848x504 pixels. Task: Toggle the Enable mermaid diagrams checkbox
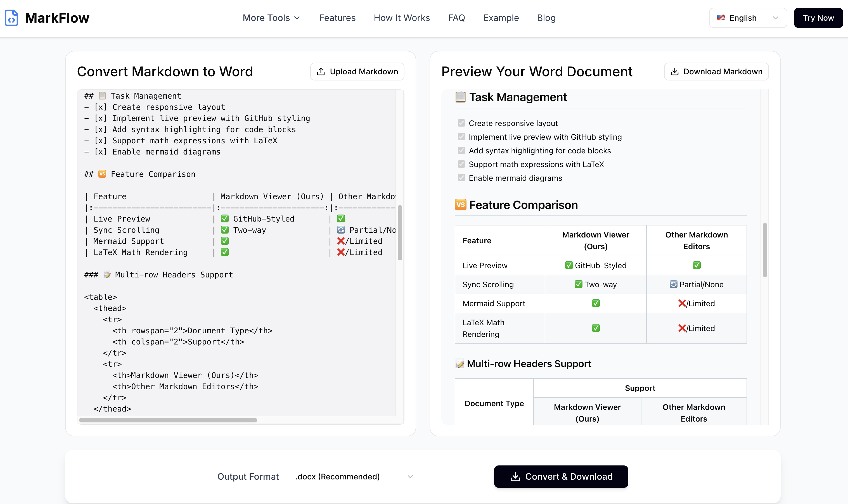click(x=461, y=178)
